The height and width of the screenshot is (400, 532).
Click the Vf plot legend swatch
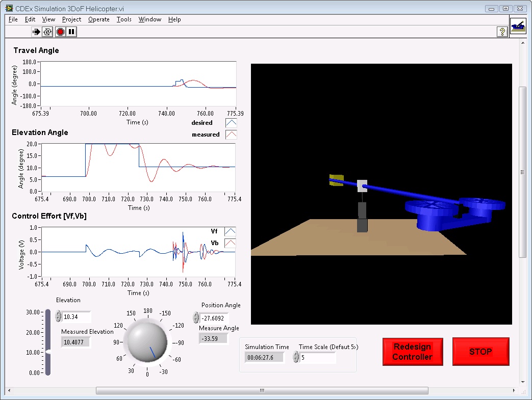(x=230, y=232)
